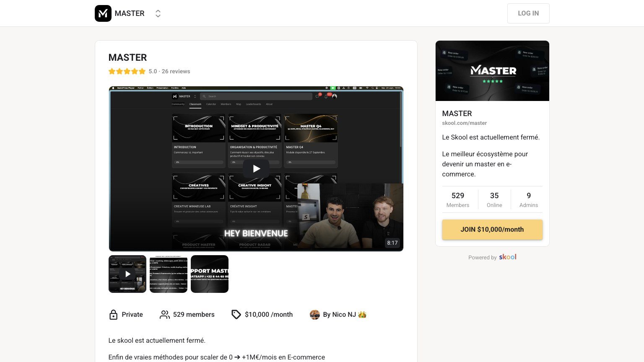Image resolution: width=644 pixels, height=362 pixels.
Task: Click the MASTER banner image in sidebar
Action: point(492,71)
